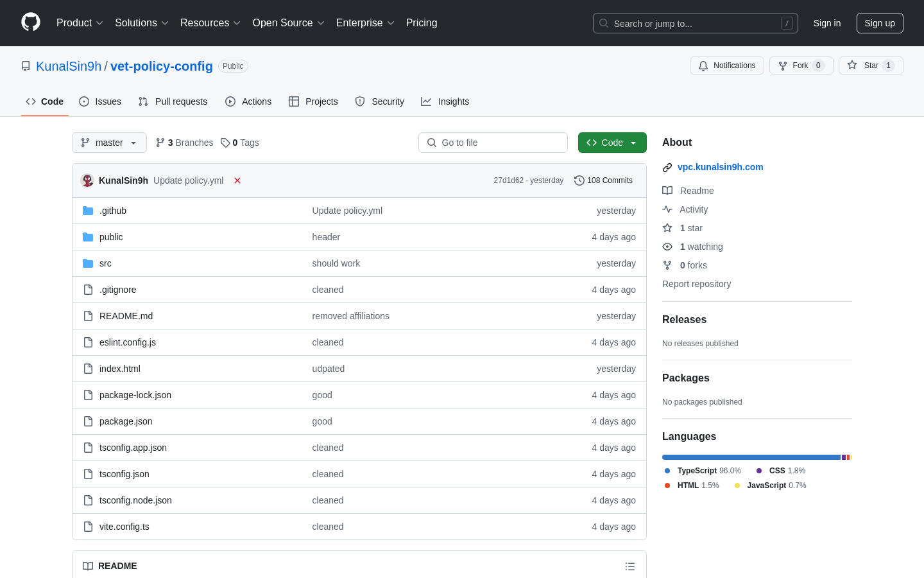Image resolution: width=924 pixels, height=578 pixels.
Task: Click the branch icon beside 3 Branches
Action: pyautogui.click(x=160, y=143)
